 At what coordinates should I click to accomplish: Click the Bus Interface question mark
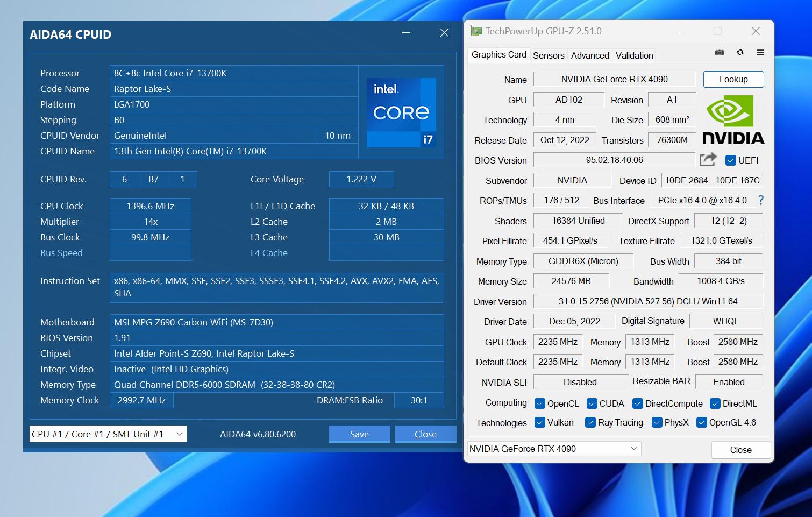(761, 200)
